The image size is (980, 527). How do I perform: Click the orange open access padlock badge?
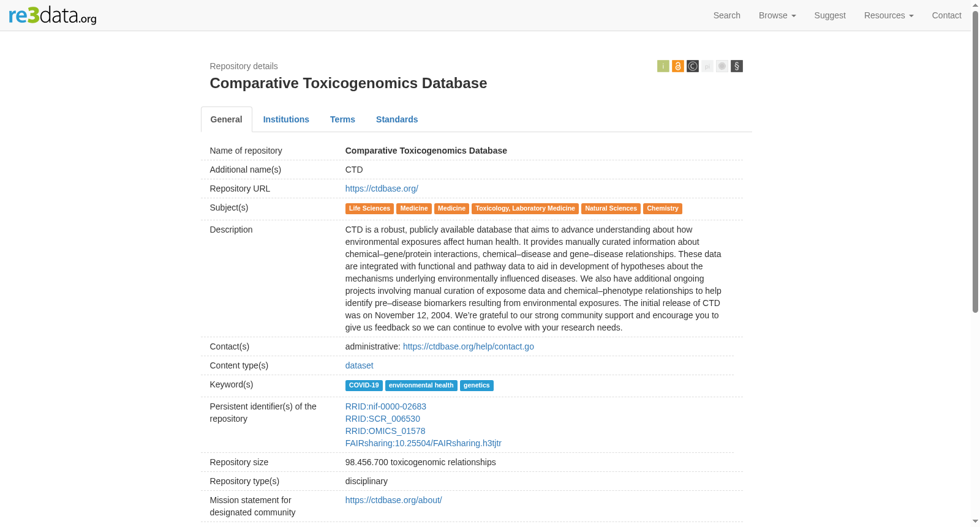677,66
